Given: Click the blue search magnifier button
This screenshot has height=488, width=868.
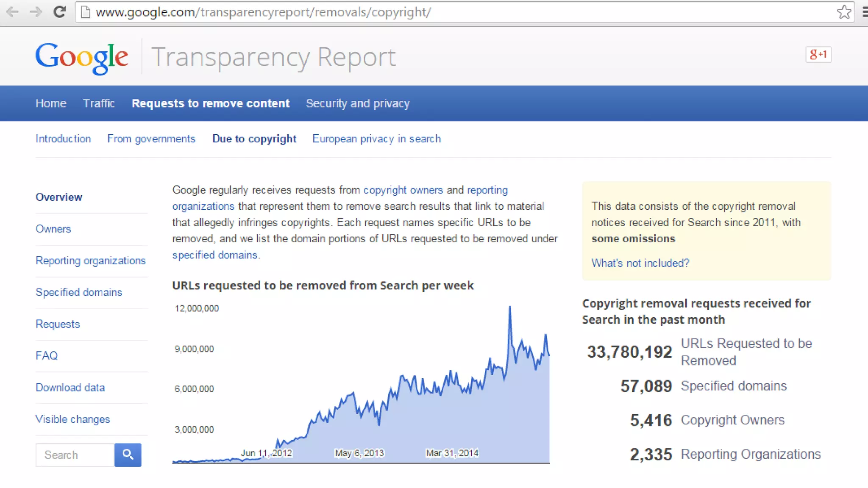Looking at the screenshot, I should [x=128, y=455].
